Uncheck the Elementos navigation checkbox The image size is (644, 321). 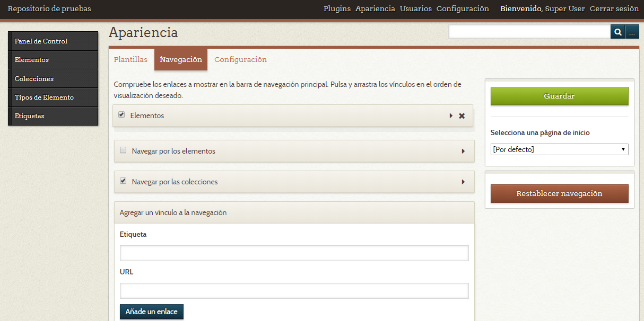(122, 114)
